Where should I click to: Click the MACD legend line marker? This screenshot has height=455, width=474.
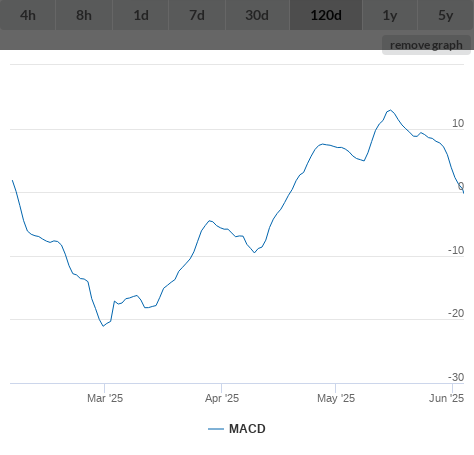[216, 429]
